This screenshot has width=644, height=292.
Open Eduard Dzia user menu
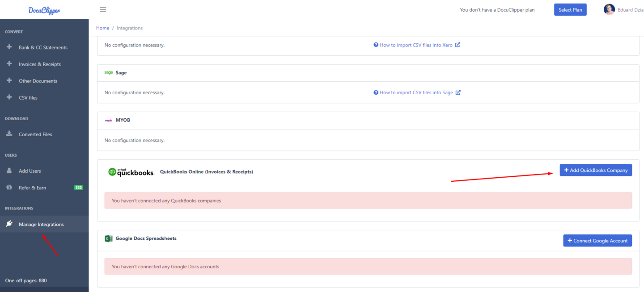624,10
